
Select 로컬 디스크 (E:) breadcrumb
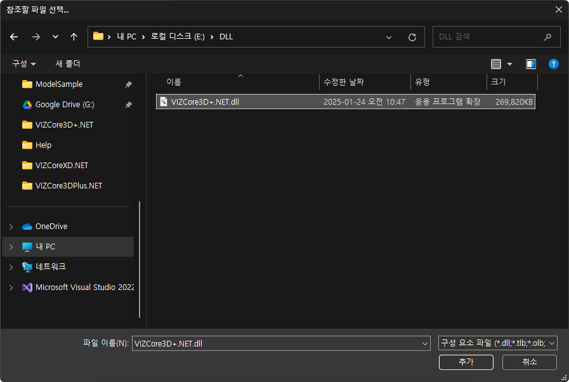pyautogui.click(x=177, y=37)
